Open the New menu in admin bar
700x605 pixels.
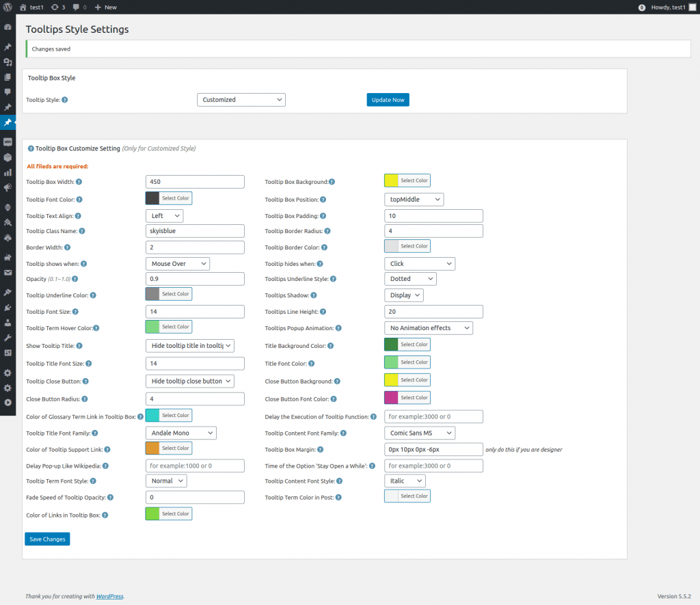tap(105, 7)
